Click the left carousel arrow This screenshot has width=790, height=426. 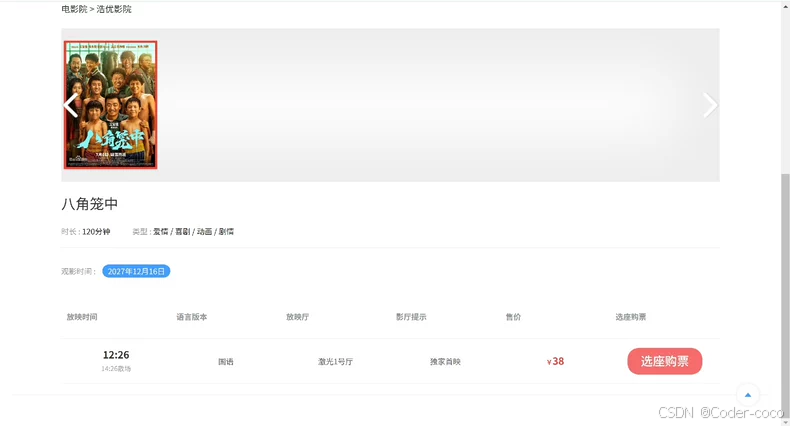pos(71,106)
